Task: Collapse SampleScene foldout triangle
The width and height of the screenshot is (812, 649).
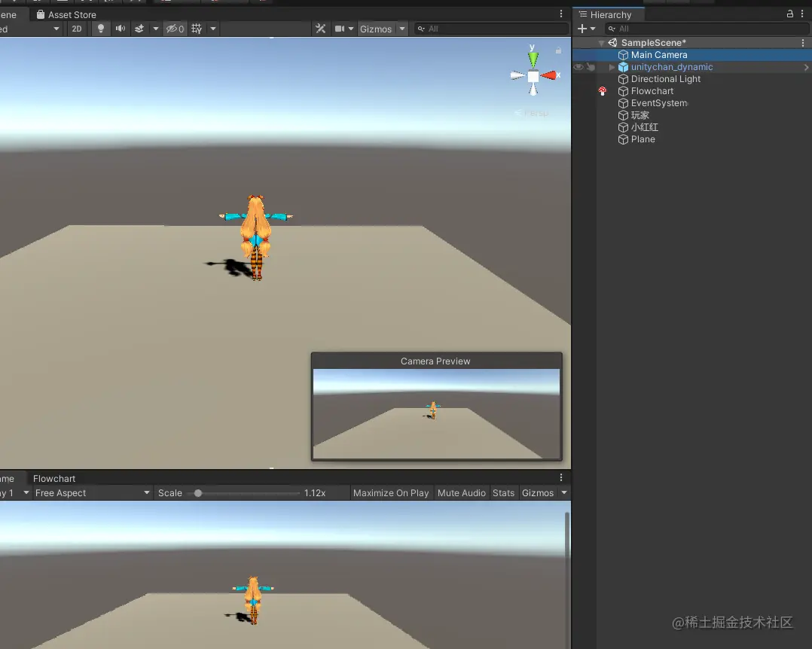Action: click(601, 43)
